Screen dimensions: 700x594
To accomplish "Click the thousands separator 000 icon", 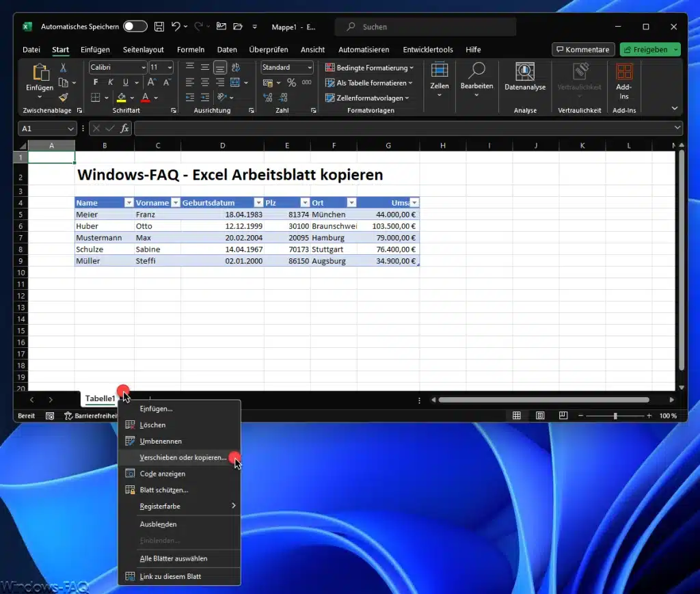I will [x=307, y=83].
